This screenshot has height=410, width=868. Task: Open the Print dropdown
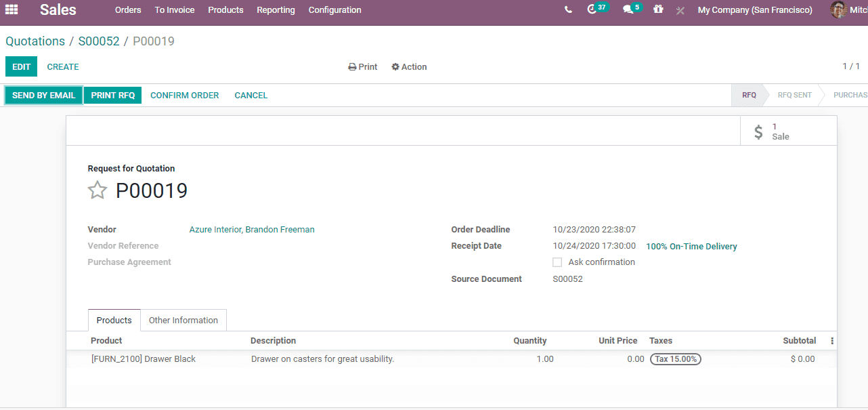pos(363,67)
